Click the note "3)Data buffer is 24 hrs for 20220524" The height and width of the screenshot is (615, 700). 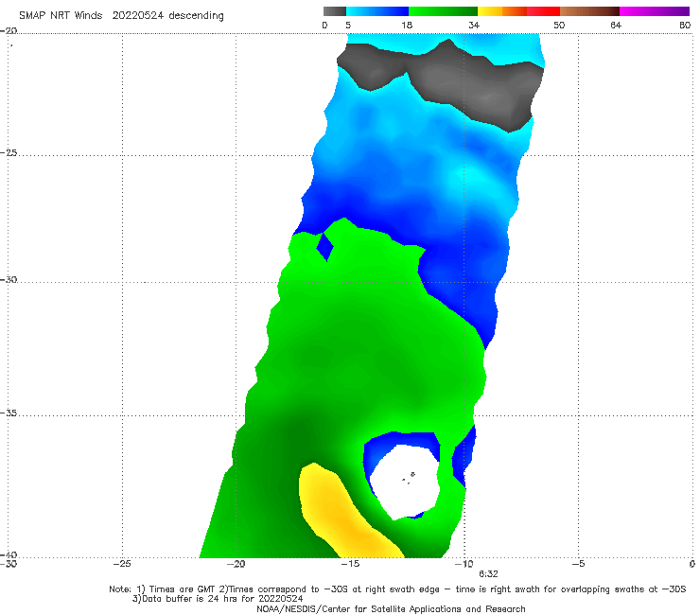pos(218,599)
